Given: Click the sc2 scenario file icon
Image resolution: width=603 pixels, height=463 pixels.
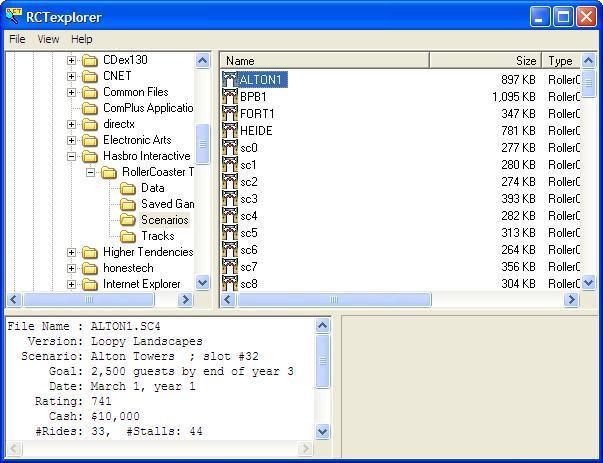Looking at the screenshot, I should [230, 182].
